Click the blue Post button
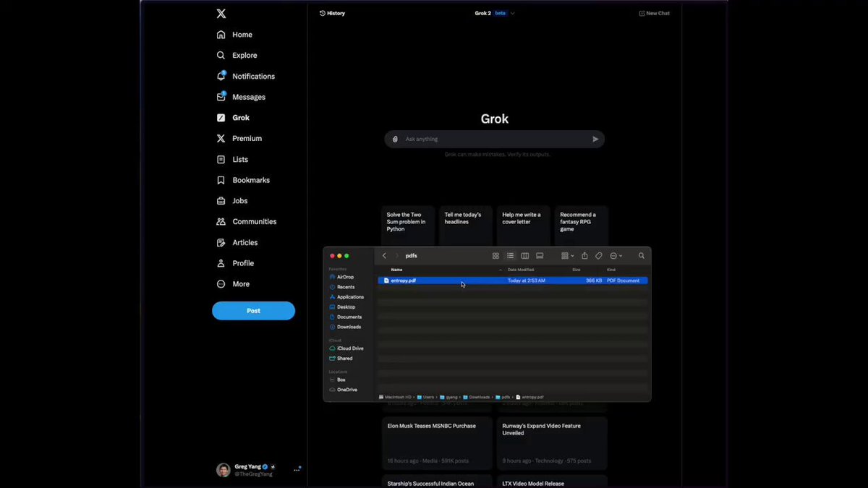868x488 pixels. coord(253,311)
